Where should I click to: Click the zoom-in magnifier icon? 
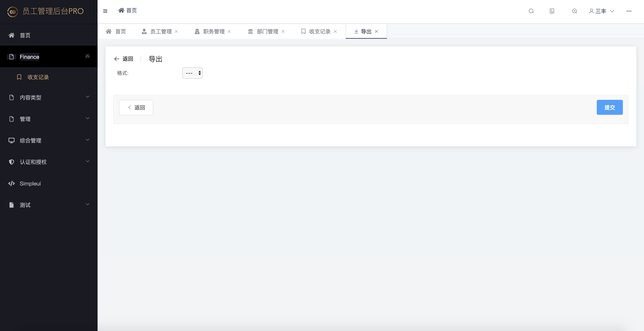pyautogui.click(x=574, y=11)
